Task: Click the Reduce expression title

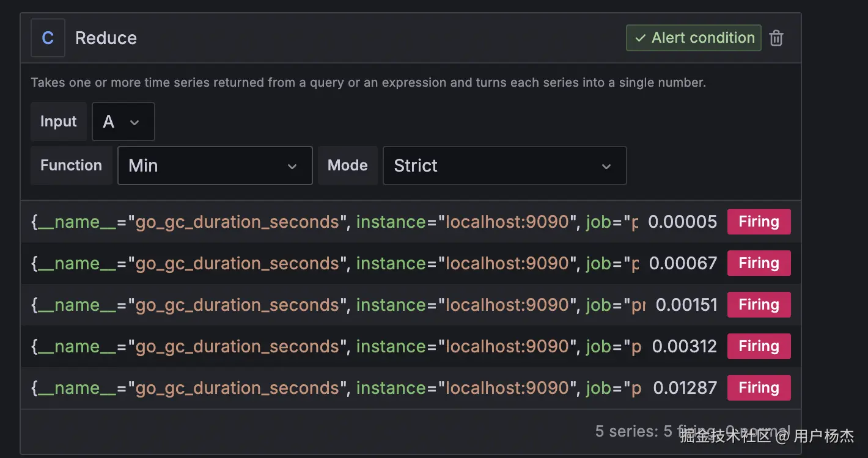Action: (x=106, y=38)
